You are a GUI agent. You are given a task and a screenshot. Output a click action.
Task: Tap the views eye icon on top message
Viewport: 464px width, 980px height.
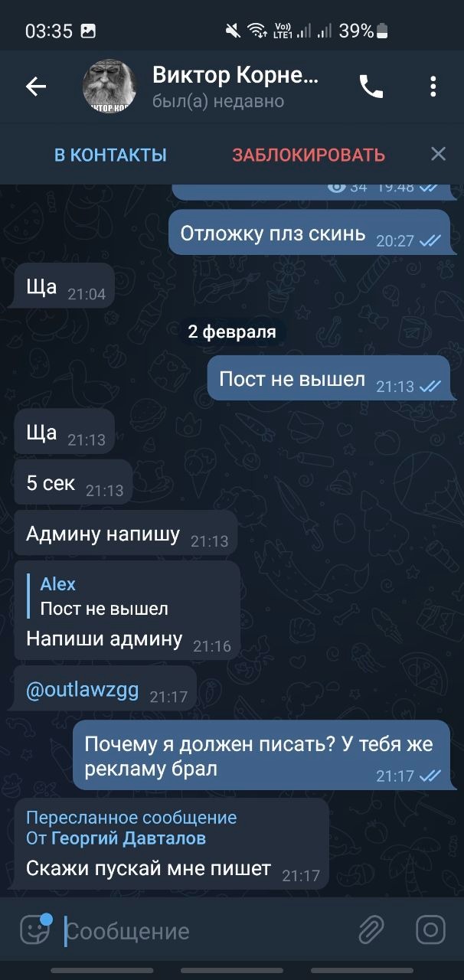pyautogui.click(x=336, y=186)
